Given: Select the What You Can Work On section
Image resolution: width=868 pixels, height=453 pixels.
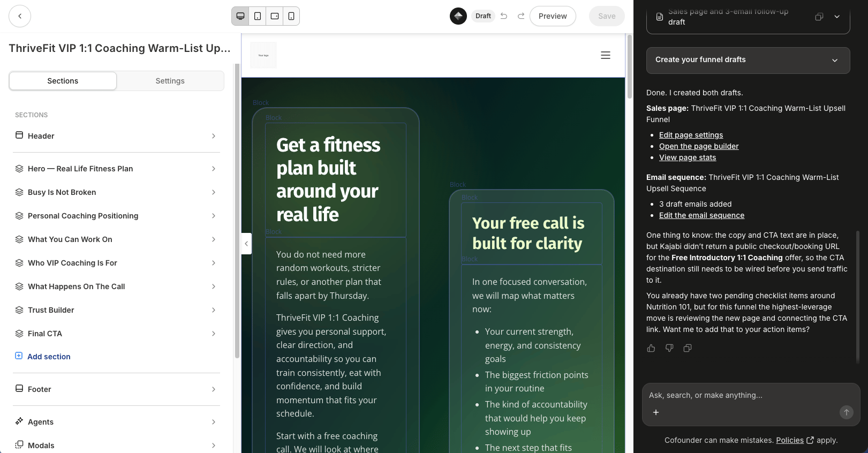Looking at the screenshot, I should click(x=116, y=239).
